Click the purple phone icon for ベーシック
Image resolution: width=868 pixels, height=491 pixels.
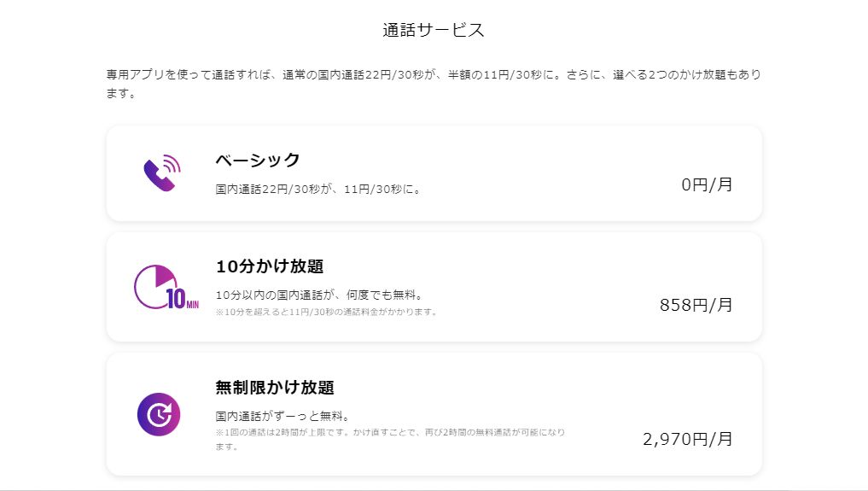coord(161,173)
